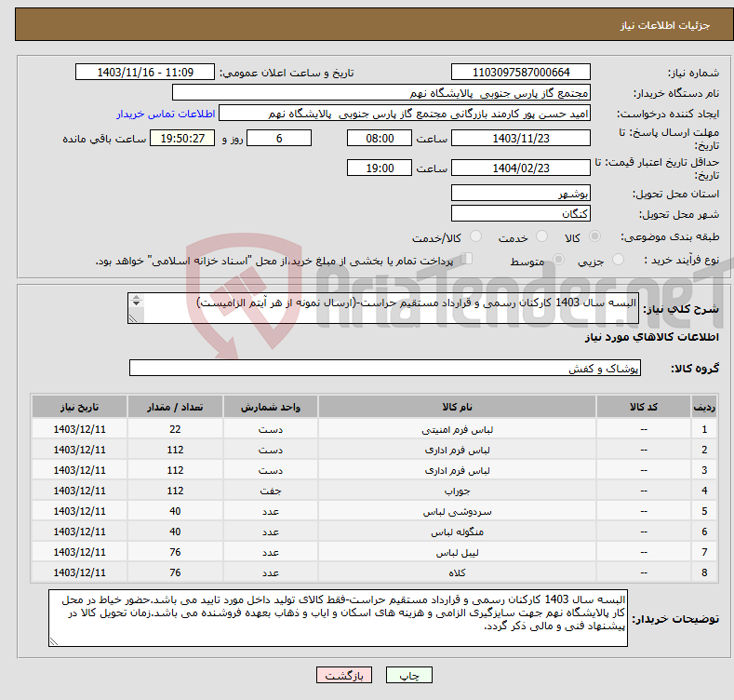Click the buyer notes text area
The width and height of the screenshot is (734, 700).
point(338,618)
